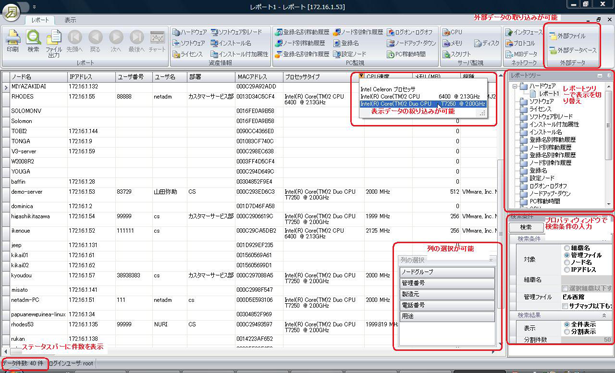Click the 電話番号 column chooser button

click(x=447, y=305)
